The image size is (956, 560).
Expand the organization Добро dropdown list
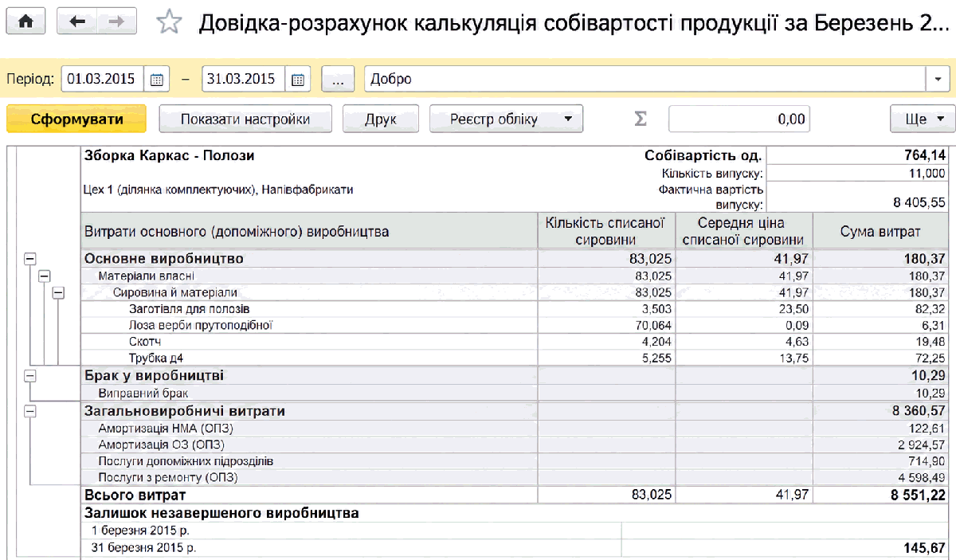[937, 79]
